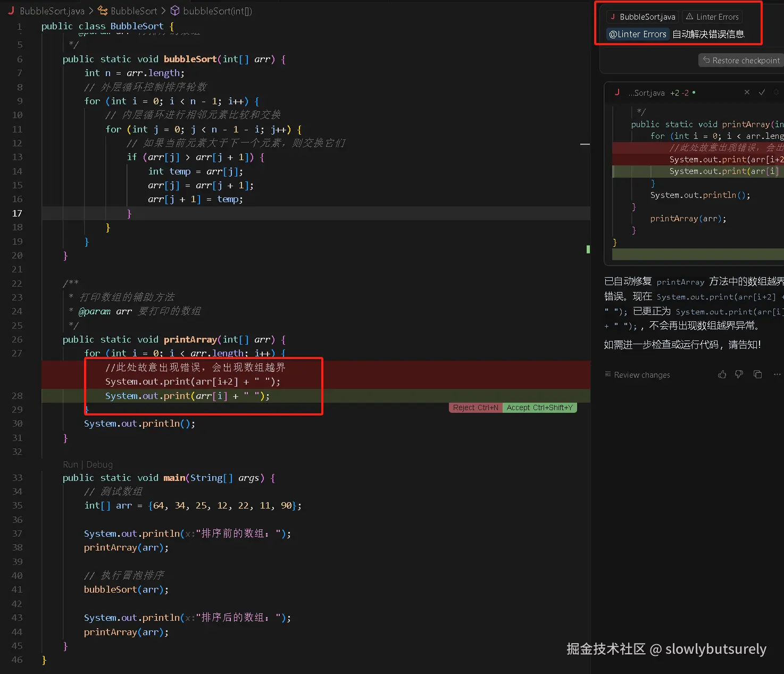Image resolution: width=784 pixels, height=674 pixels.
Task: Open the bubbleSort(int[]) breadcrumb dropdown
Action: pos(218,11)
